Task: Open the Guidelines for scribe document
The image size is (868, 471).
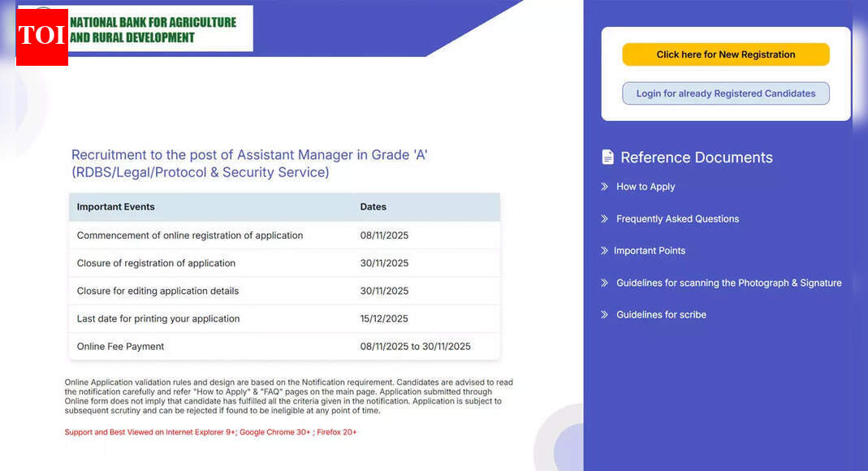Action: tap(661, 314)
